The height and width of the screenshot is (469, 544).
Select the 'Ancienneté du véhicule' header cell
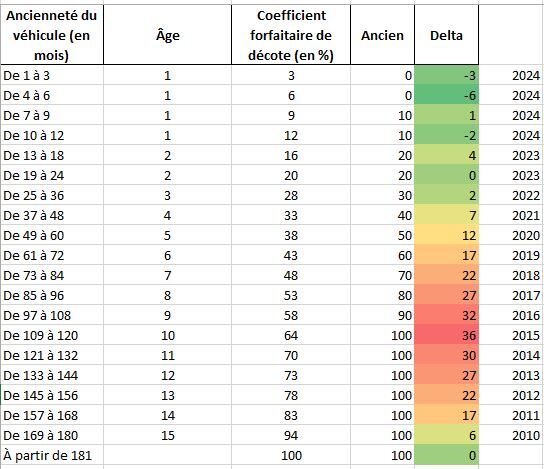pos(52,35)
